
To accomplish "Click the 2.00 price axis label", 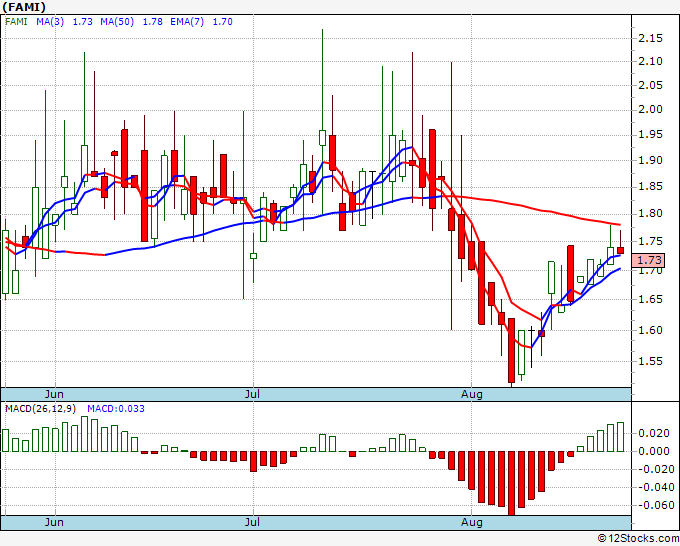I will coord(651,110).
